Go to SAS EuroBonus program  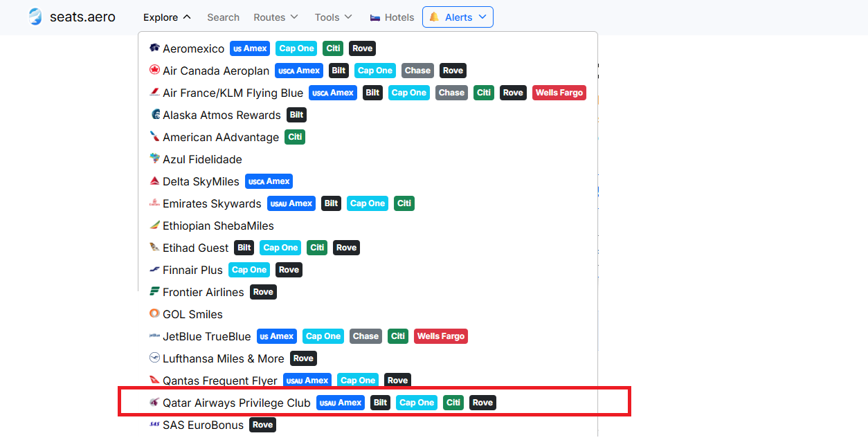[x=203, y=425]
